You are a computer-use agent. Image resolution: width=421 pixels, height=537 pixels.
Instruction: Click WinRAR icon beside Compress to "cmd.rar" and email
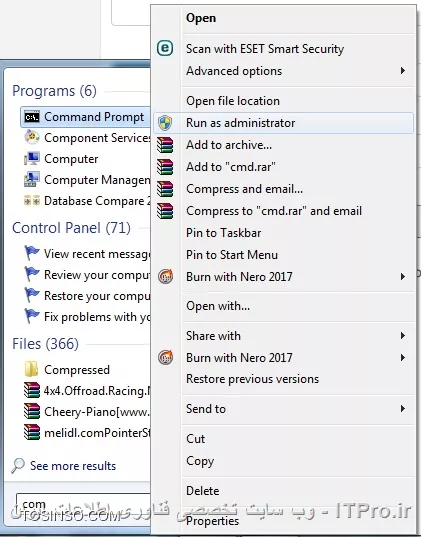click(x=165, y=211)
